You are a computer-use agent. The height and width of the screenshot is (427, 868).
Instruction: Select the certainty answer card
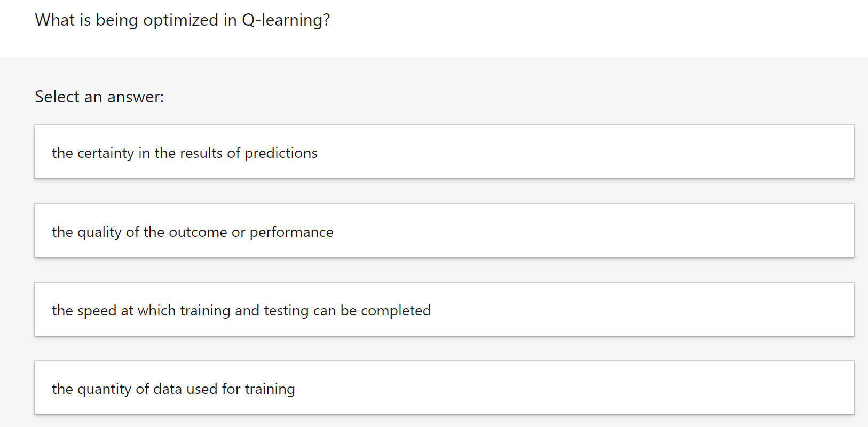pos(444,152)
